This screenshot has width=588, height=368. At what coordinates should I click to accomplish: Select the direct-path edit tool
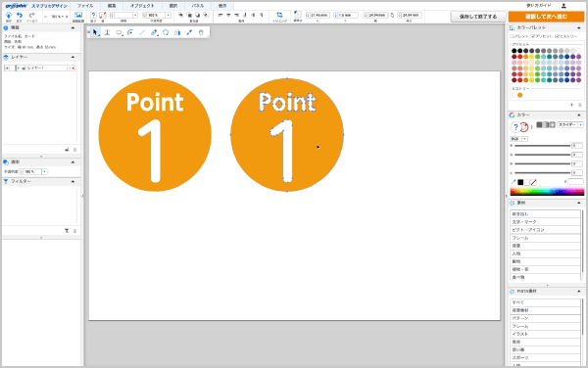tap(130, 32)
